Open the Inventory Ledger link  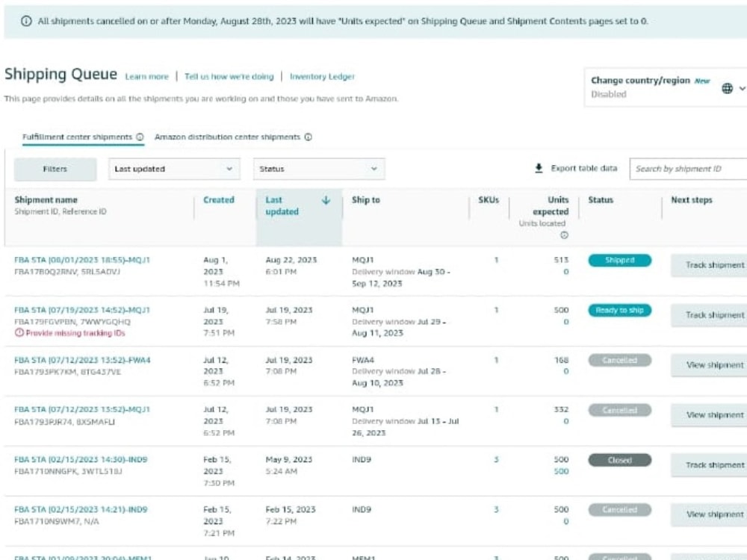(x=322, y=77)
